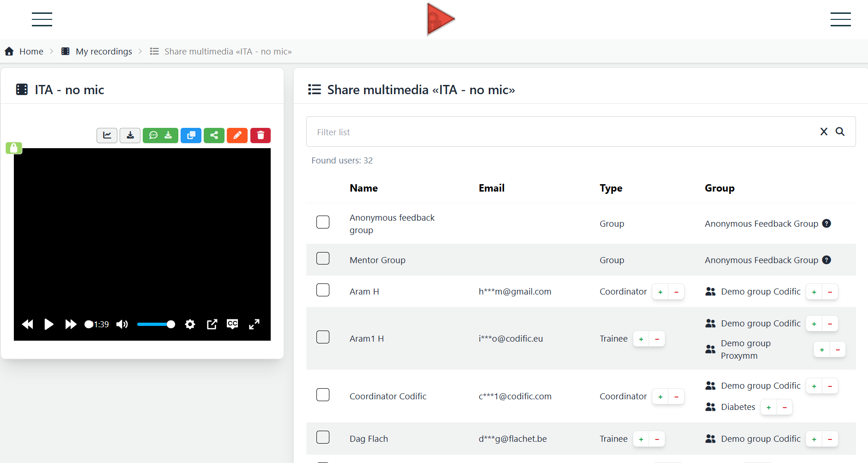Click help icon in Anonymous feedback group row
The image size is (868, 463).
pos(827,223)
